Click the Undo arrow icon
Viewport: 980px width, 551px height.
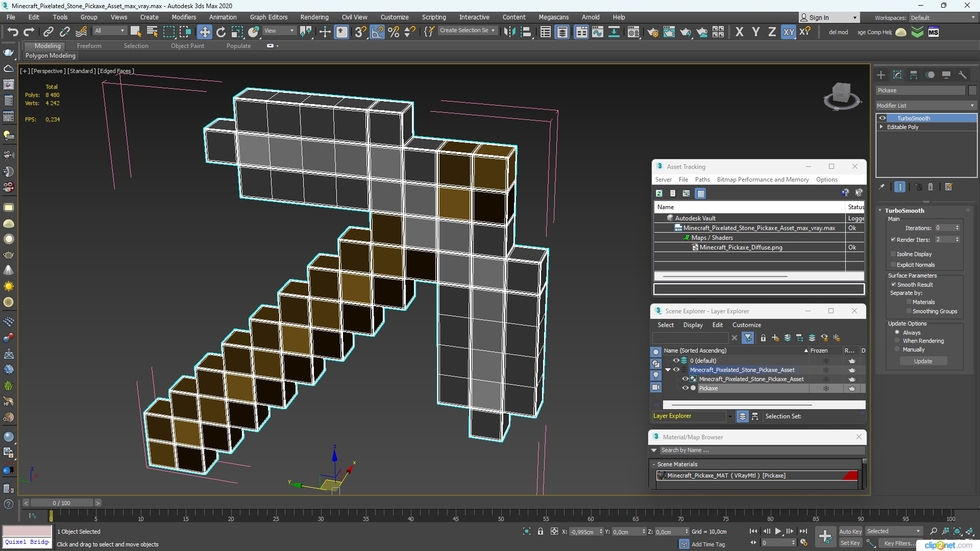point(13,32)
